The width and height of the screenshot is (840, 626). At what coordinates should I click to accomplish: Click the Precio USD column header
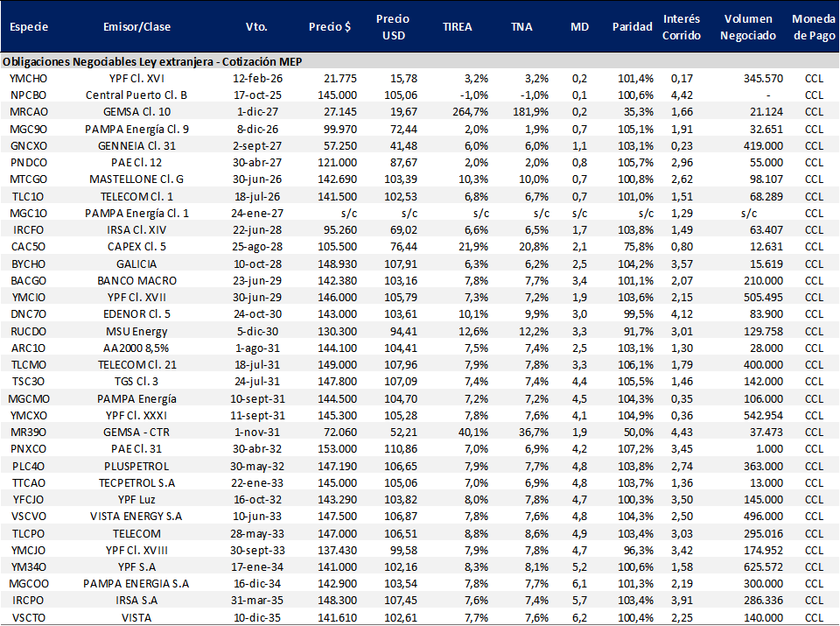coord(393,27)
